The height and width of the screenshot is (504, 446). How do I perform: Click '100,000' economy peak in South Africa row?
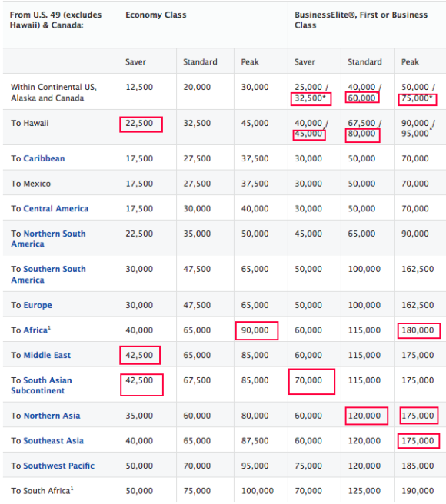click(x=258, y=491)
